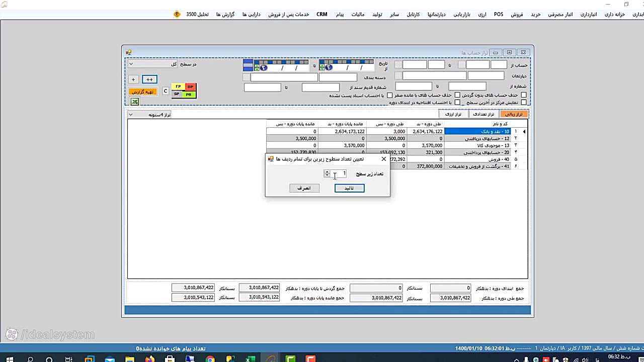This screenshot has width=644, height=362.
Task: Open the فروش menu
Action: [517, 15]
